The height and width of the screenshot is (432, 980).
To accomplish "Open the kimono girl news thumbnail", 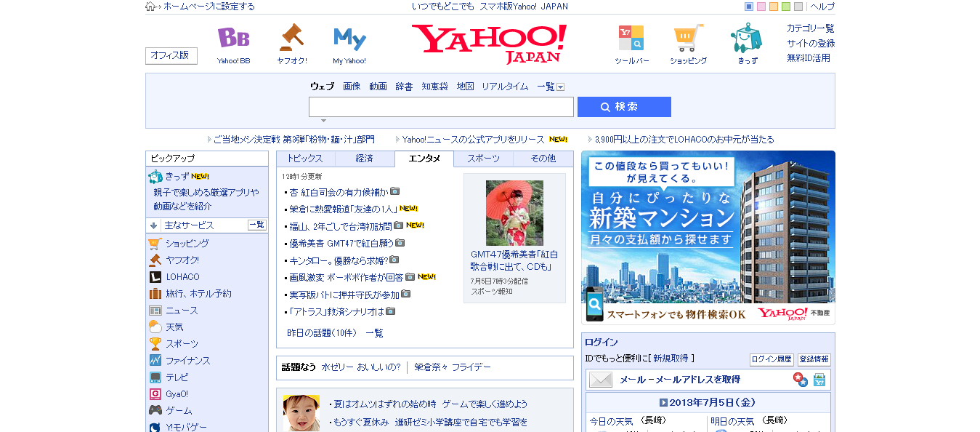I will (x=514, y=212).
